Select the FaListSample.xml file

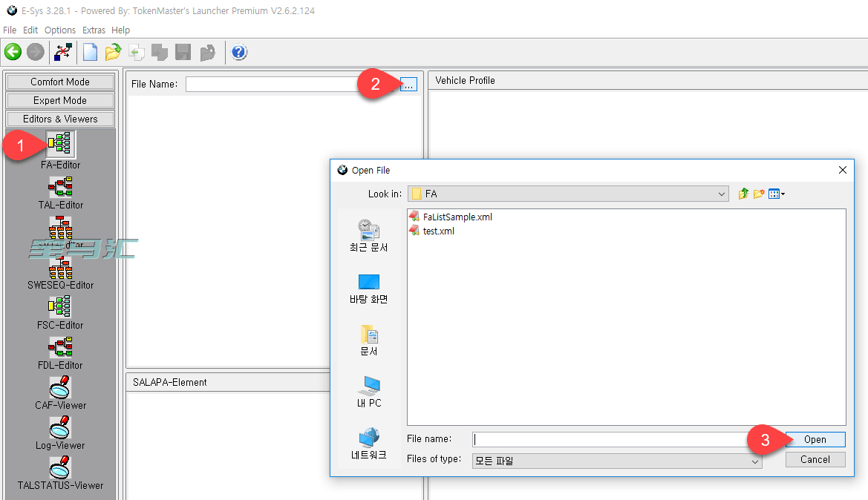pyautogui.click(x=457, y=217)
